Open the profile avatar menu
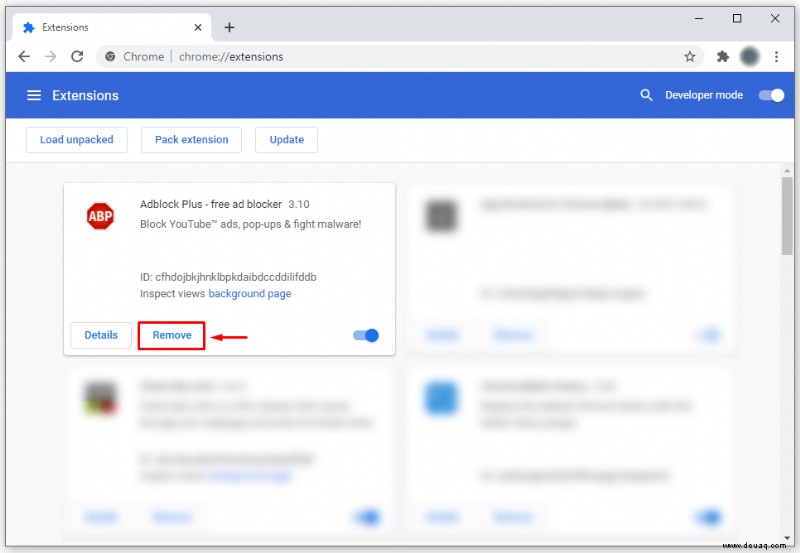This screenshot has width=800, height=553. 749,56
